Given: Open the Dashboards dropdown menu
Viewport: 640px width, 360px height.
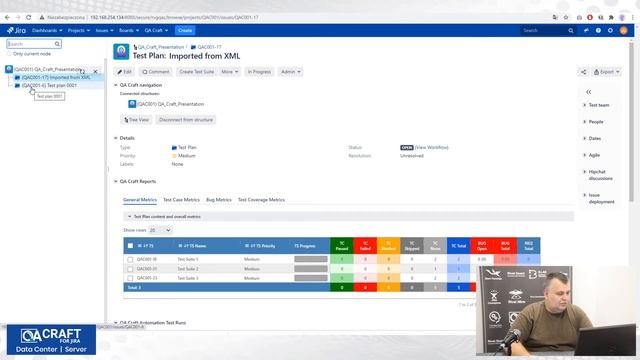Looking at the screenshot, I should [47, 31].
